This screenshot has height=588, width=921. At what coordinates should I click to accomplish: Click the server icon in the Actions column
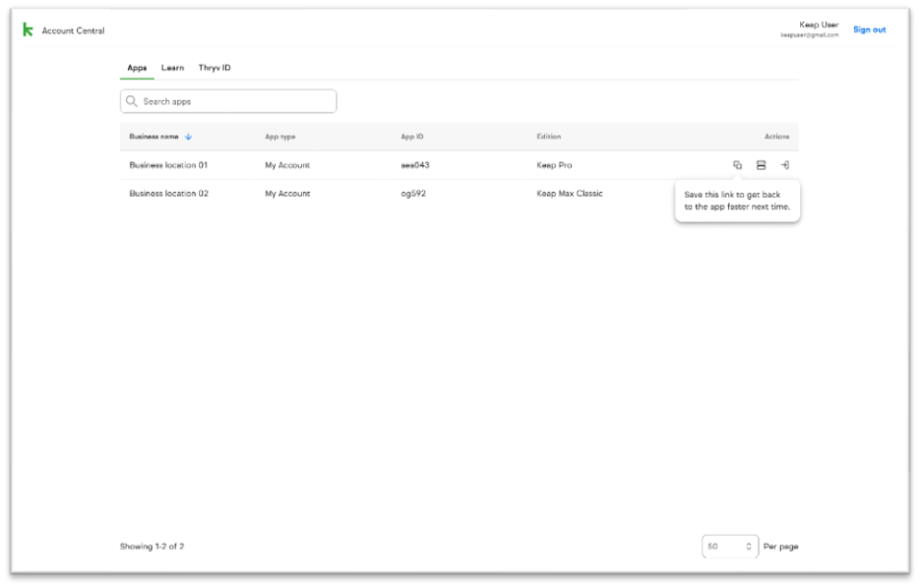click(761, 165)
